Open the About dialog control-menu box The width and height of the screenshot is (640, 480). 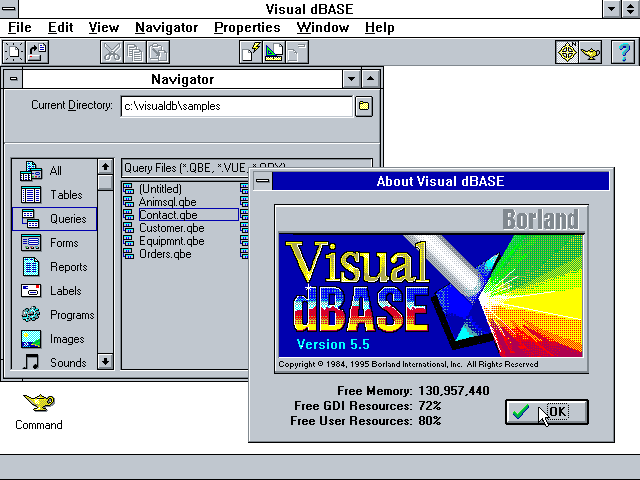click(x=262, y=181)
